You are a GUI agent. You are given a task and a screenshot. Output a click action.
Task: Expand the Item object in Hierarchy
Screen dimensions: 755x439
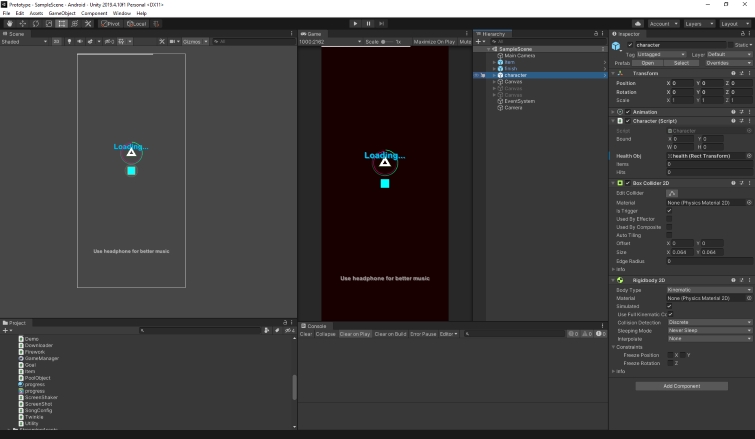(x=495, y=62)
